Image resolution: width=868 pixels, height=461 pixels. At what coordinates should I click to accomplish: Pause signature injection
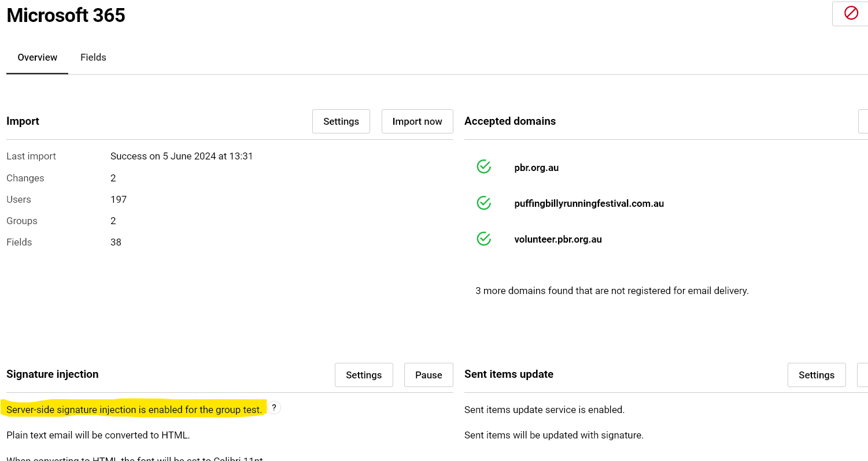429,375
